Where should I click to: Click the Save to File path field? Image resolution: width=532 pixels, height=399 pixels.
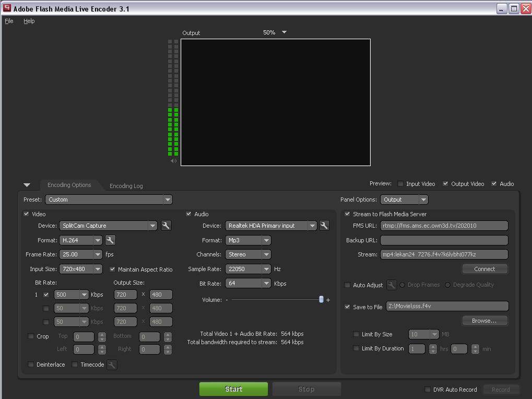point(447,306)
